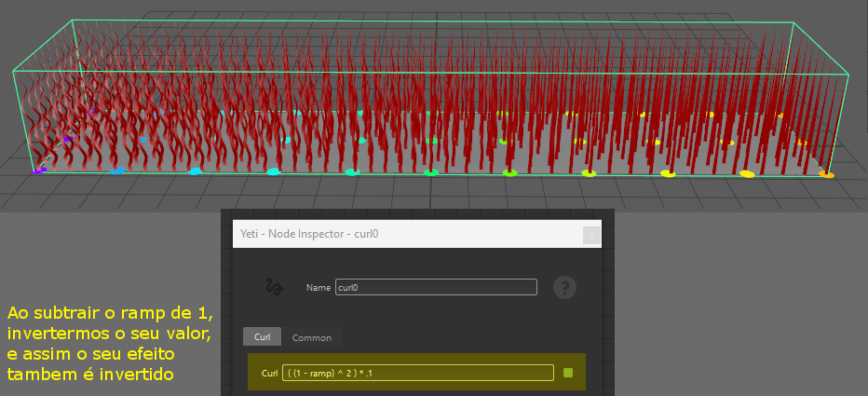
Task: Click the green square beside the Curl expression
Action: click(568, 373)
